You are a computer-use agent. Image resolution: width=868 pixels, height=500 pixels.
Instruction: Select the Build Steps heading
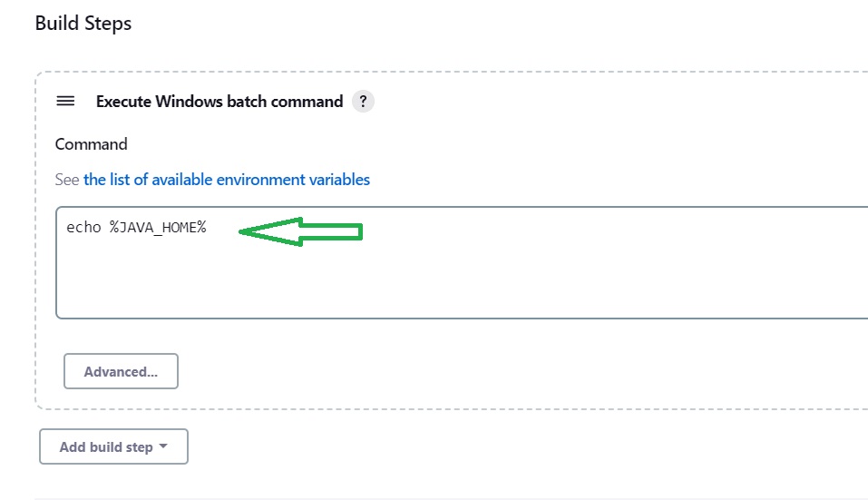pos(83,24)
